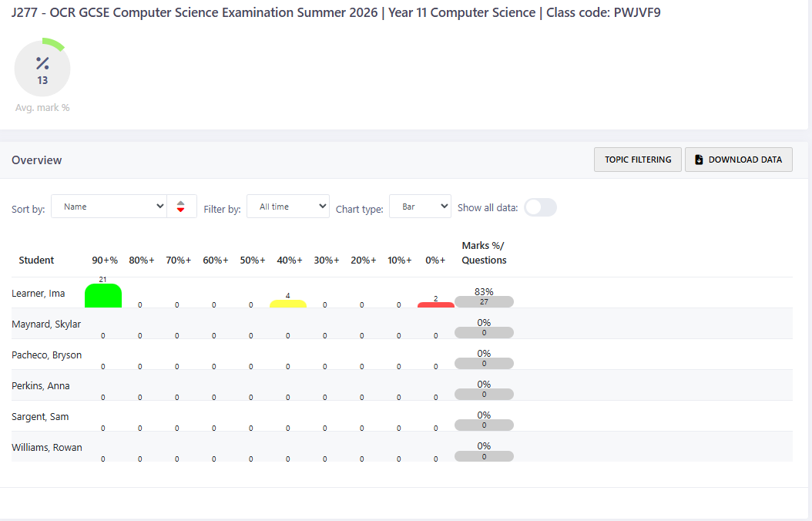The width and height of the screenshot is (812, 521).
Task: Select student Pacheco, Bryson
Action: point(46,355)
